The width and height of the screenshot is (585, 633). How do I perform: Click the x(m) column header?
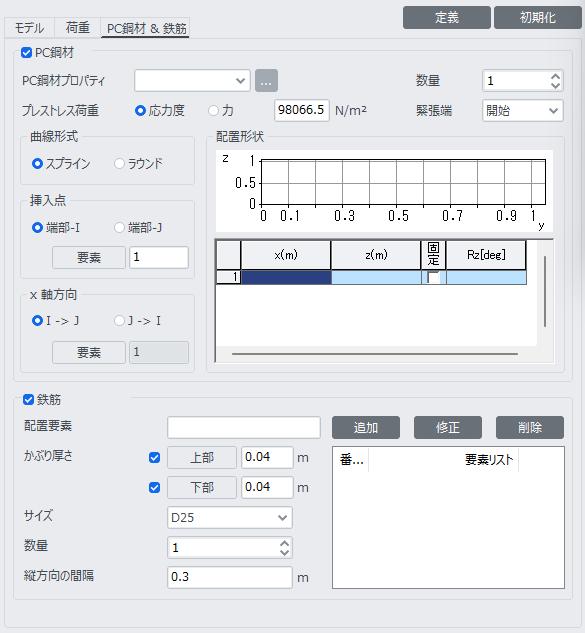tap(286, 255)
